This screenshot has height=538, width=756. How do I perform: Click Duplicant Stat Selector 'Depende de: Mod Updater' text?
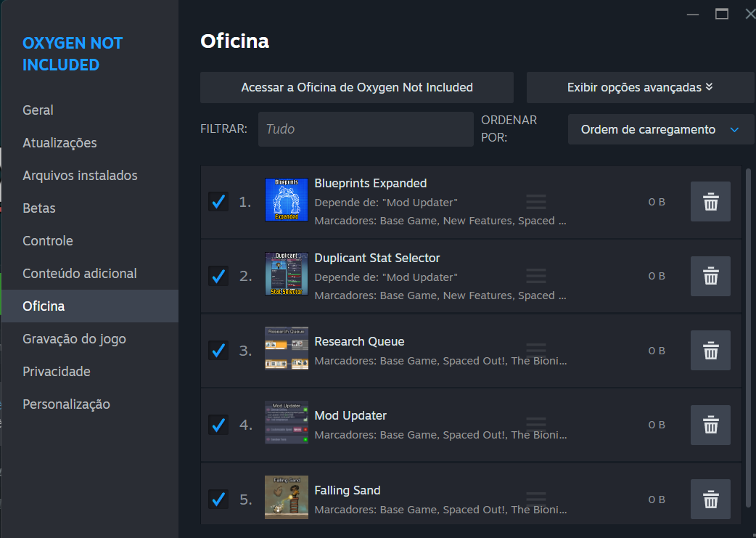click(386, 277)
